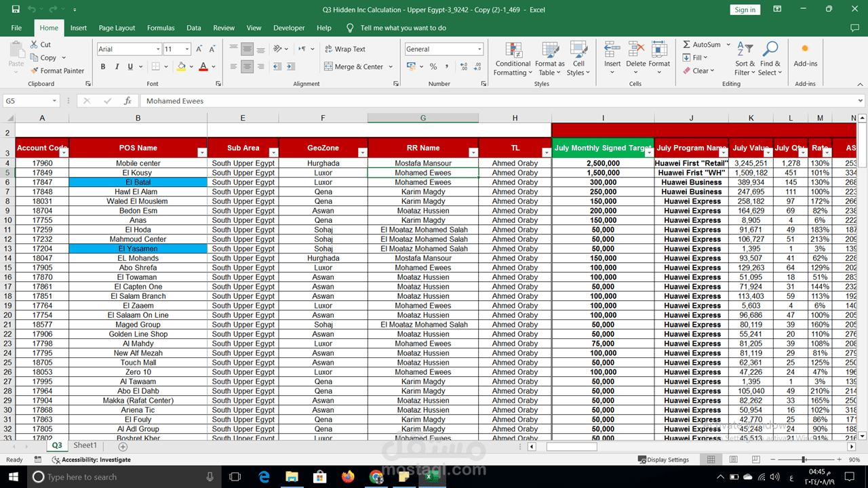
Task: Expand the Name Box dropdown arrow
Action: [54, 100]
